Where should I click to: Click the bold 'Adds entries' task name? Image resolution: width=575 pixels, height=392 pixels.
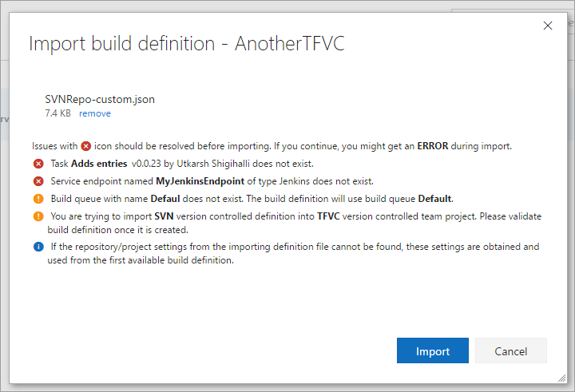pyautogui.click(x=99, y=164)
